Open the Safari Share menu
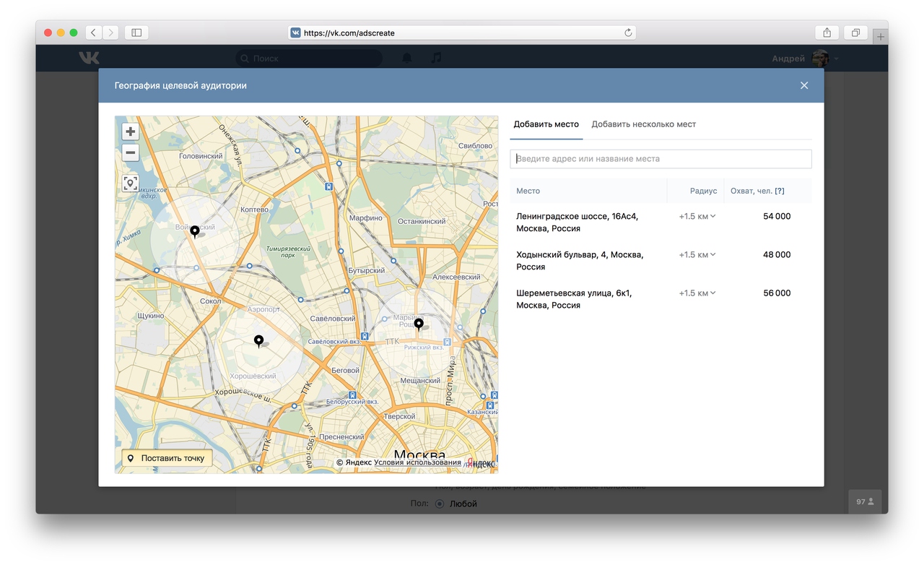 827,33
